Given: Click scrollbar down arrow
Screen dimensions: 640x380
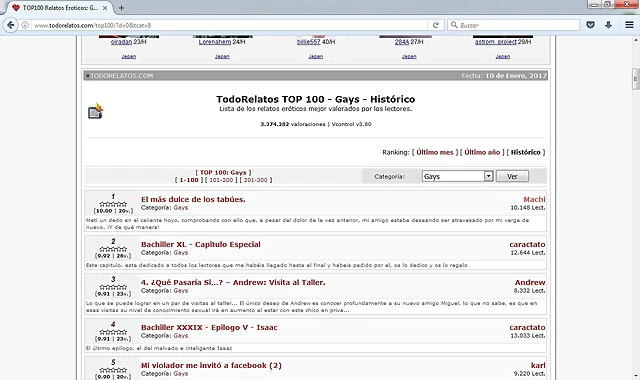Looking at the screenshot, I should click(636, 376).
